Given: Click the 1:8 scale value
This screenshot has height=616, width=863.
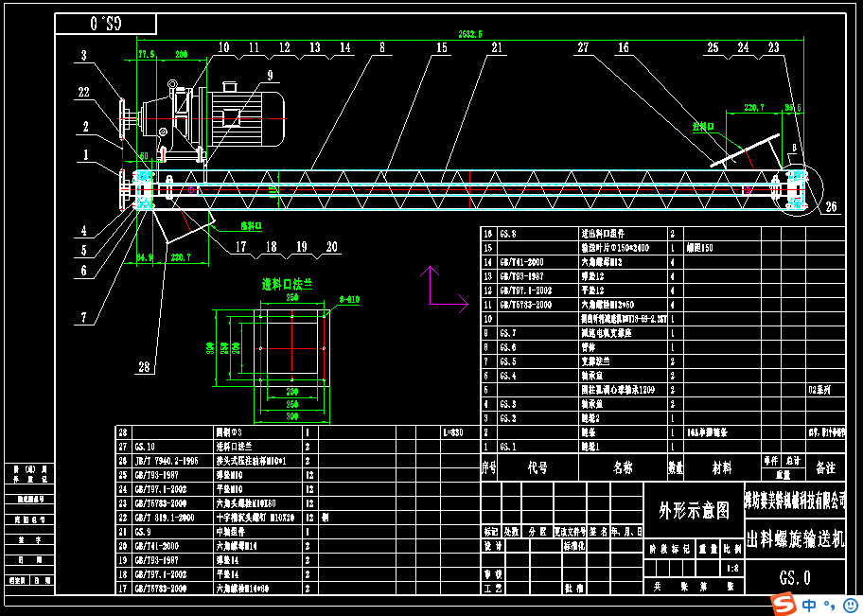Looking at the screenshot, I should point(732,569).
